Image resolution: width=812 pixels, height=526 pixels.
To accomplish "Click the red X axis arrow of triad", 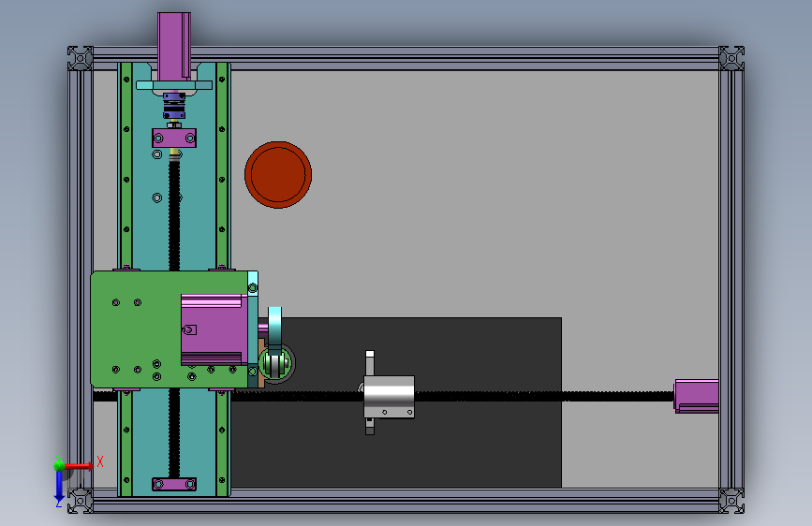I will point(79,466).
